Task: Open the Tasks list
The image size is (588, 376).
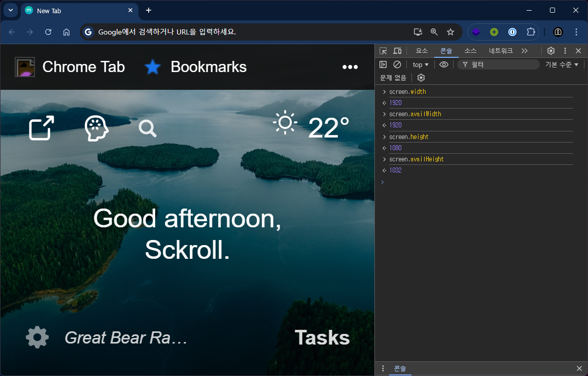Action: (x=322, y=337)
